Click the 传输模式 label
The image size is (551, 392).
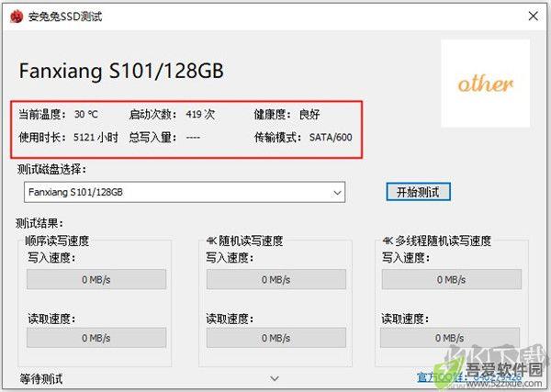point(277,137)
